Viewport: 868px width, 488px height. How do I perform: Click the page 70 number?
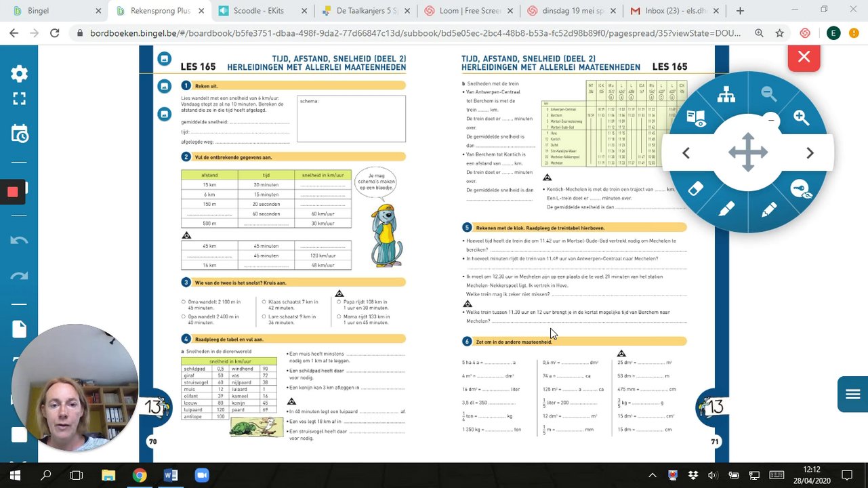point(152,442)
